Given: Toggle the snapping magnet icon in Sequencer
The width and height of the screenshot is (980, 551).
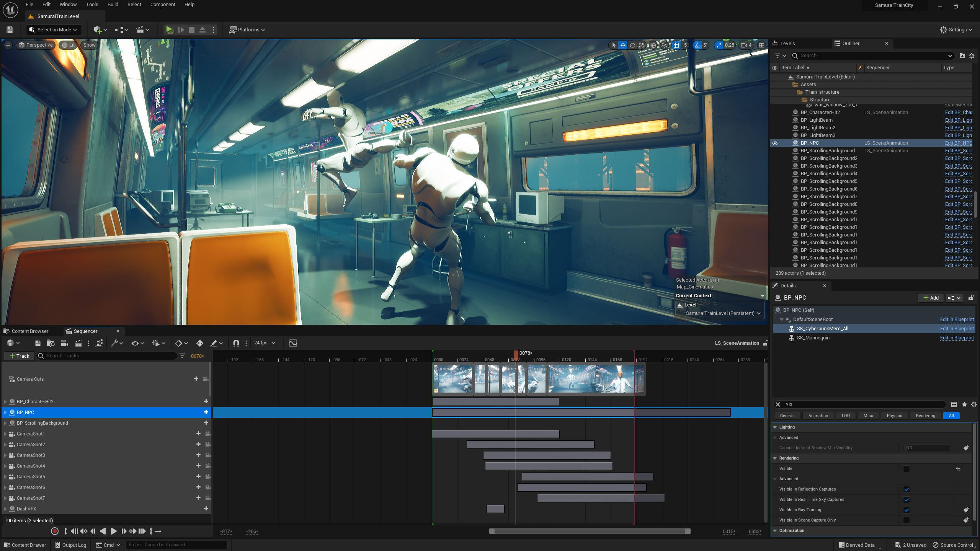Looking at the screenshot, I should (236, 343).
